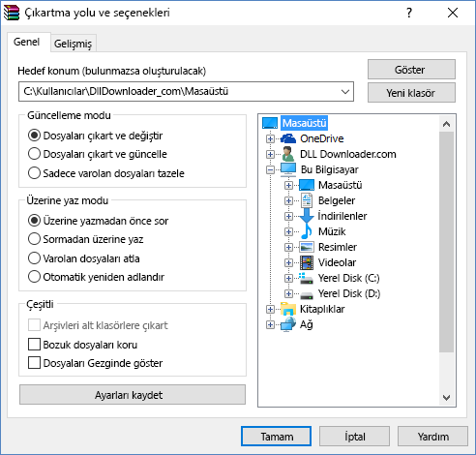This screenshot has height=455, width=476.
Task: Switch to the Gelişmiş tab
Action: click(x=73, y=44)
